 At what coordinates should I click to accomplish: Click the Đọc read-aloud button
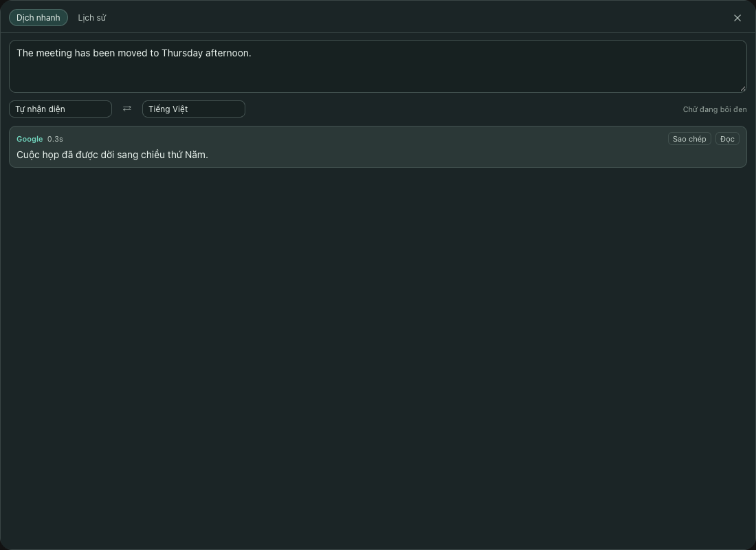coord(727,139)
